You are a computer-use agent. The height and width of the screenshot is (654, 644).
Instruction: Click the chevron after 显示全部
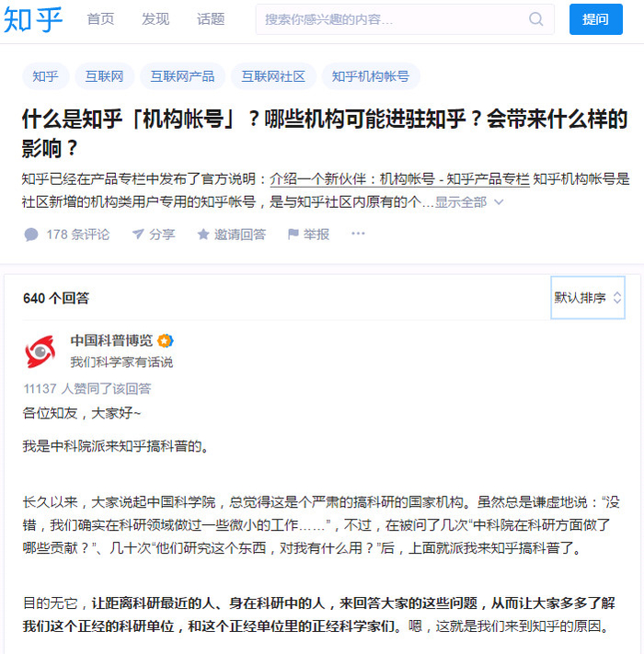click(x=499, y=202)
